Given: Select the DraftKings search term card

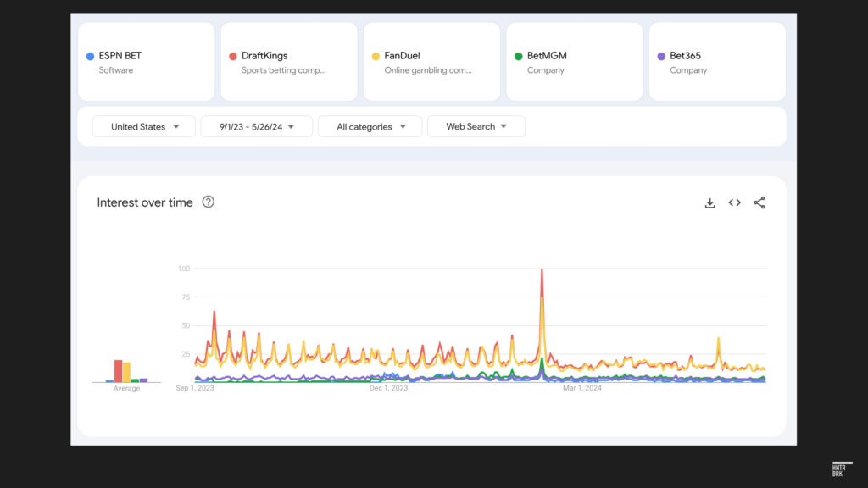Looking at the screenshot, I should click(289, 61).
